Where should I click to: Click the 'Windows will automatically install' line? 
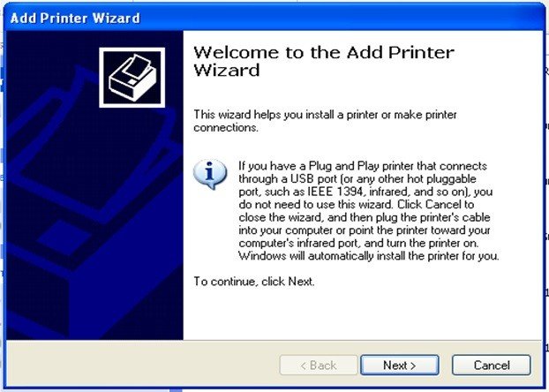coord(369,256)
